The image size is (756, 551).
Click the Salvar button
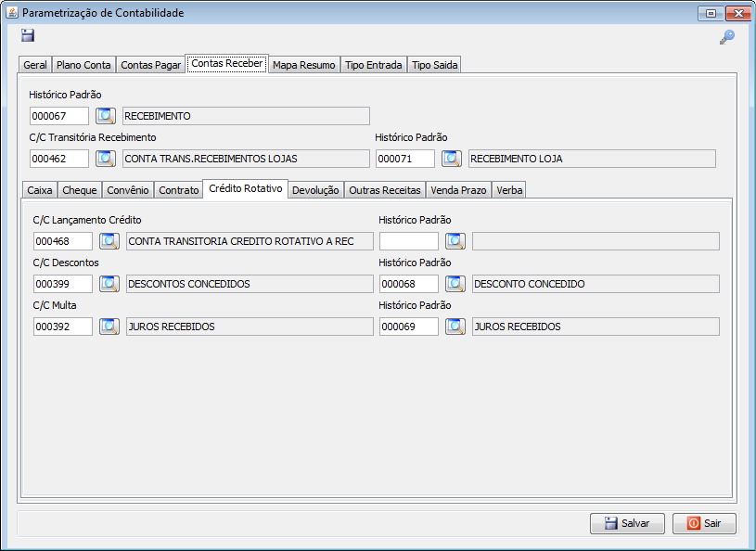[x=627, y=523]
